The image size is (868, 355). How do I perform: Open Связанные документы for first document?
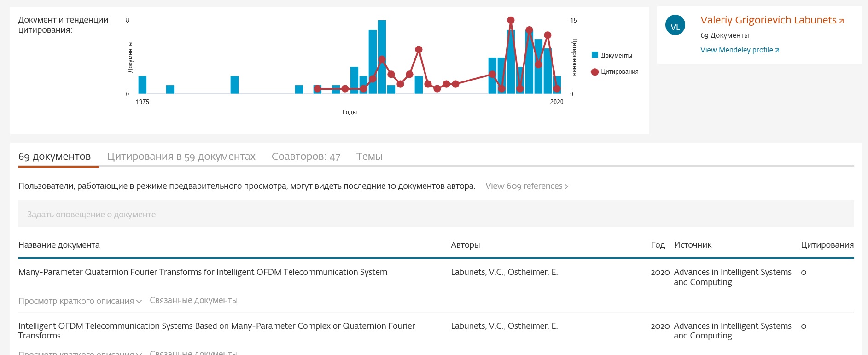tap(193, 300)
